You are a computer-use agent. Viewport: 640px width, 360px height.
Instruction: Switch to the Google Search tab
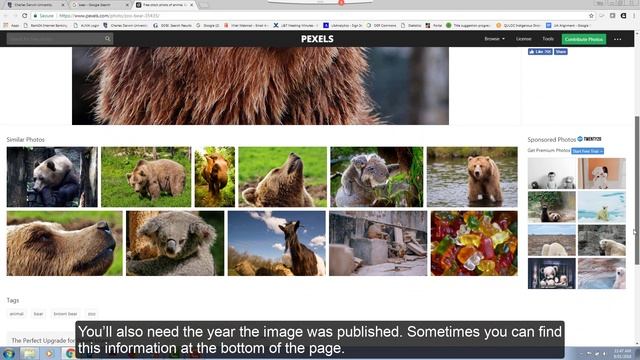100,5
